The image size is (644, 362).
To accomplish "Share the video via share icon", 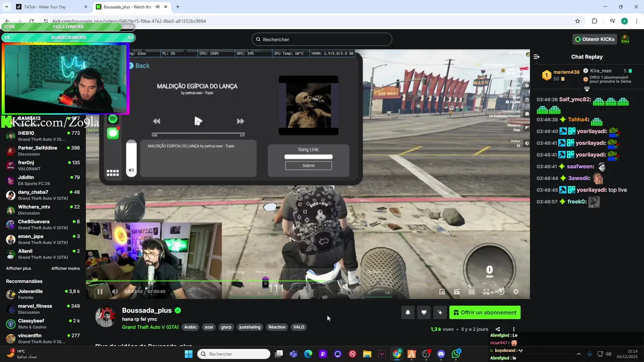I will (498, 329).
